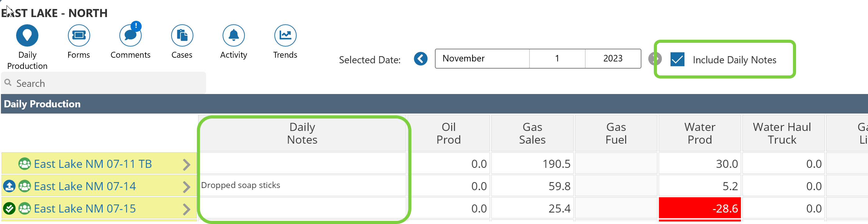The image size is (868, 224).
Task: Open the Daily Production view icon
Action: tap(27, 35)
